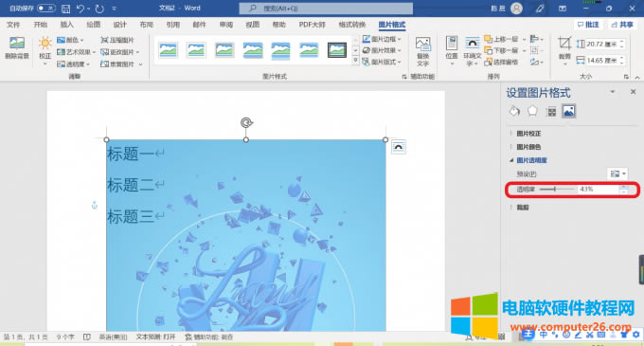This screenshot has width=644, height=346.
Task: Open the Fill & Line bucket icon in pane
Action: click(514, 111)
